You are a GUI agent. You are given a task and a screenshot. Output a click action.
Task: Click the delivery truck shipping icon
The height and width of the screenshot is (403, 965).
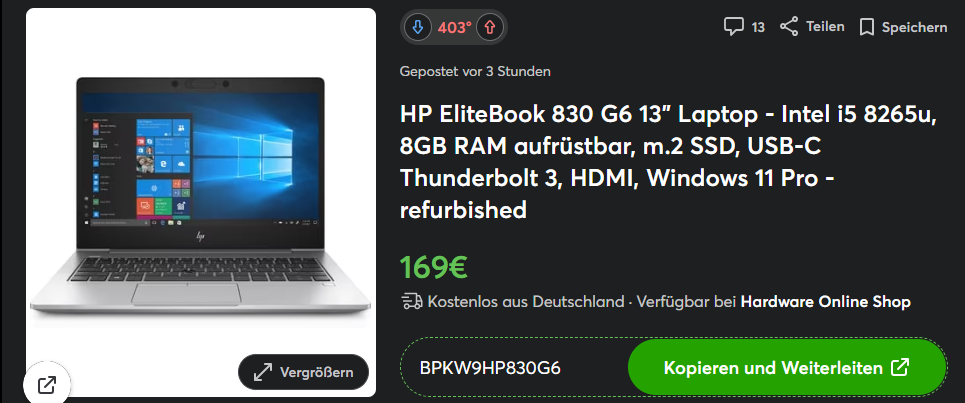point(412,301)
